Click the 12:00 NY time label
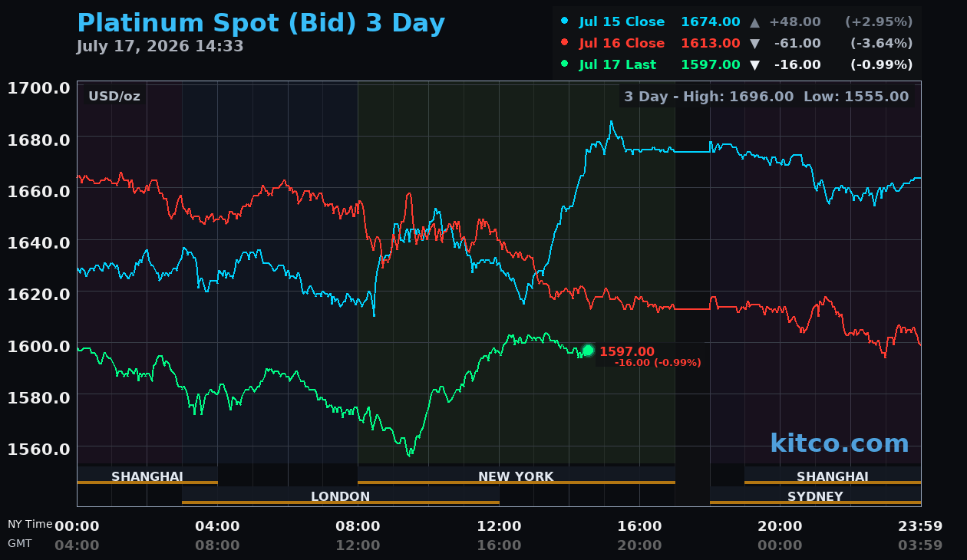The height and width of the screenshot is (560, 967). [499, 525]
